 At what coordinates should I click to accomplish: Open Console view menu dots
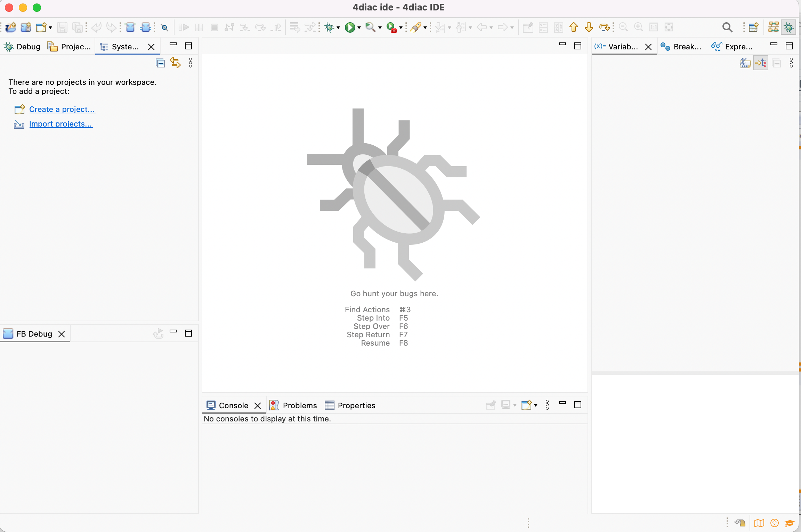[547, 405]
